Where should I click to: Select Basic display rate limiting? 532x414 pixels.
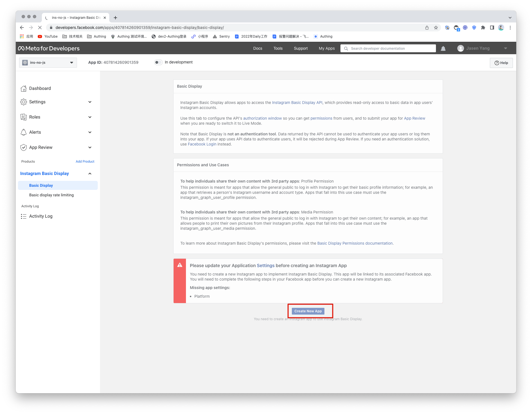[x=51, y=195]
